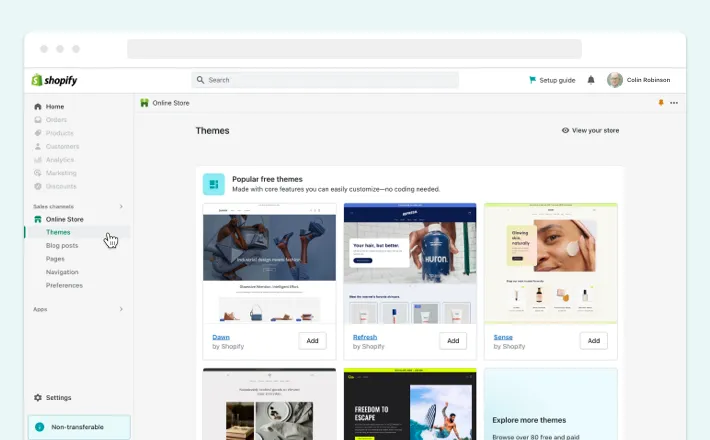
Task: Click the Non-transferable banner
Action: pos(79,427)
